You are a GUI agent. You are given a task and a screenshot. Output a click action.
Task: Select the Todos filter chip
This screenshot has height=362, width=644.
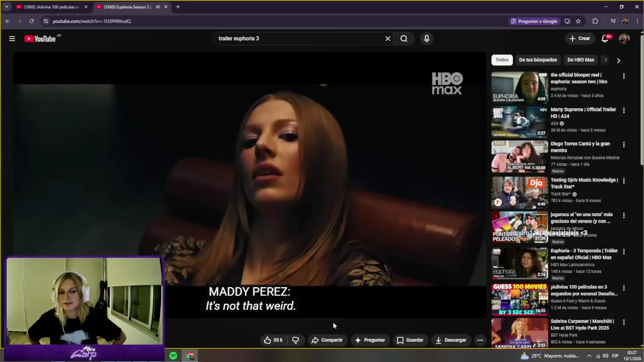[502, 60]
